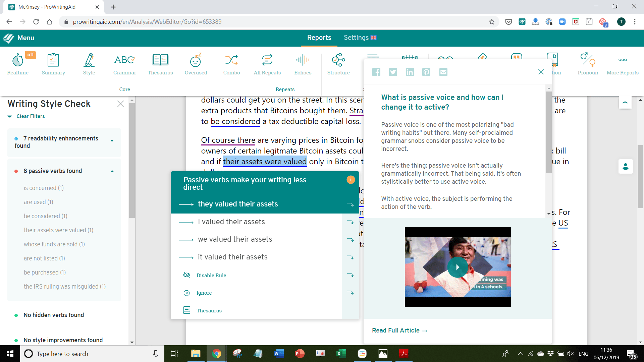Image resolution: width=644 pixels, height=362 pixels.
Task: Clear Filters in Writing Style Check
Action: tap(30, 116)
